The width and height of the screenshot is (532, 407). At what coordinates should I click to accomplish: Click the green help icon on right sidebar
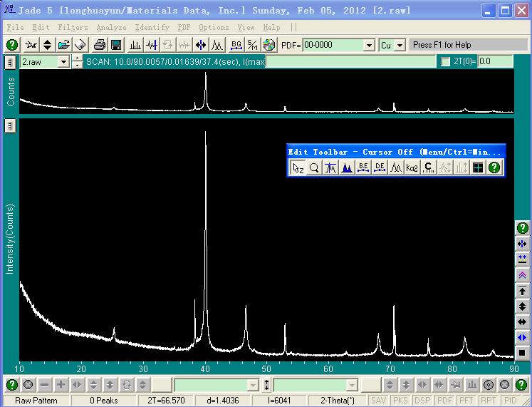522,228
